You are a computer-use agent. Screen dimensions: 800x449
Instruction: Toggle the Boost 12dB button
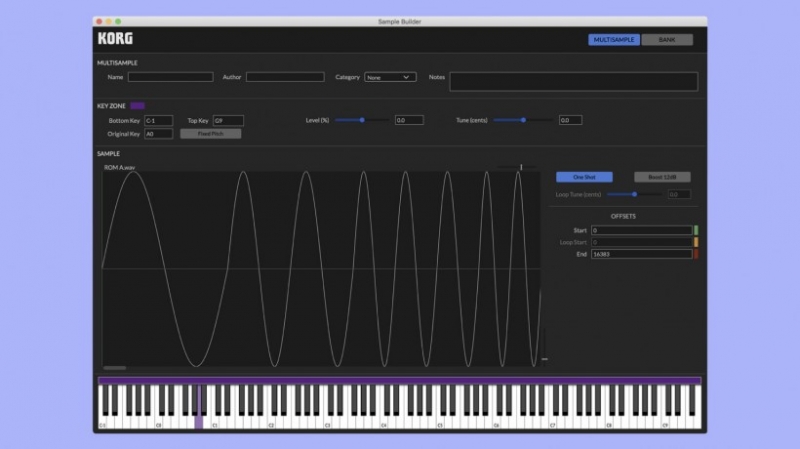tap(662, 177)
